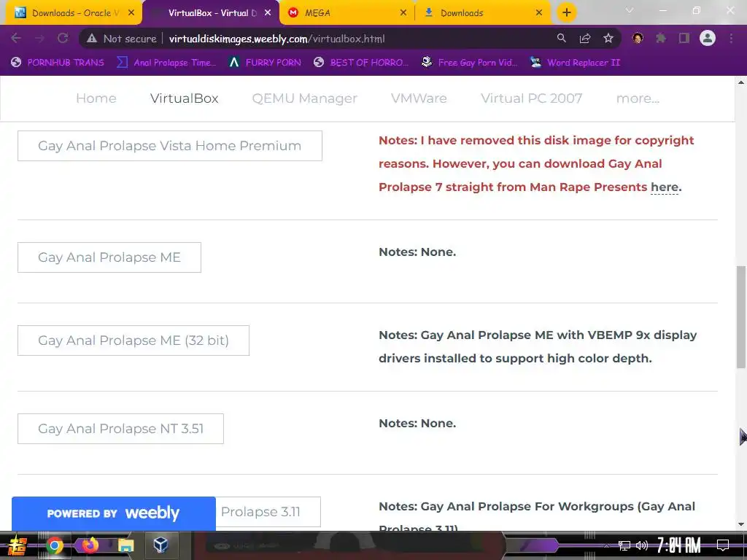Click the Vista Home Premium download button
This screenshot has height=560, width=747.
coord(169,146)
